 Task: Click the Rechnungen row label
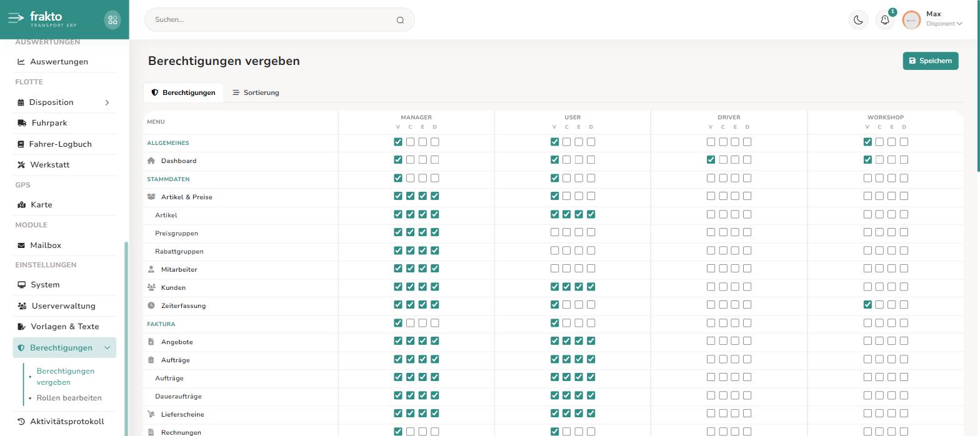(181, 432)
